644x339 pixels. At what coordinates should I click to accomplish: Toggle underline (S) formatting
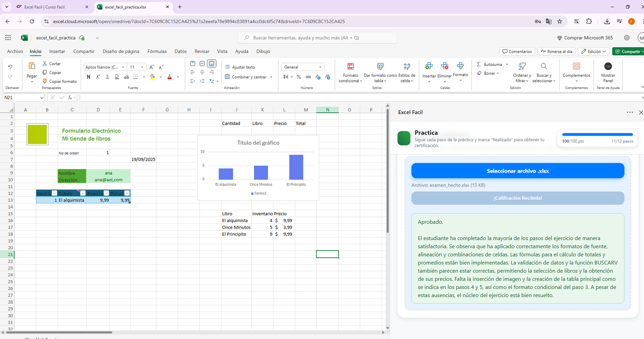(107, 77)
